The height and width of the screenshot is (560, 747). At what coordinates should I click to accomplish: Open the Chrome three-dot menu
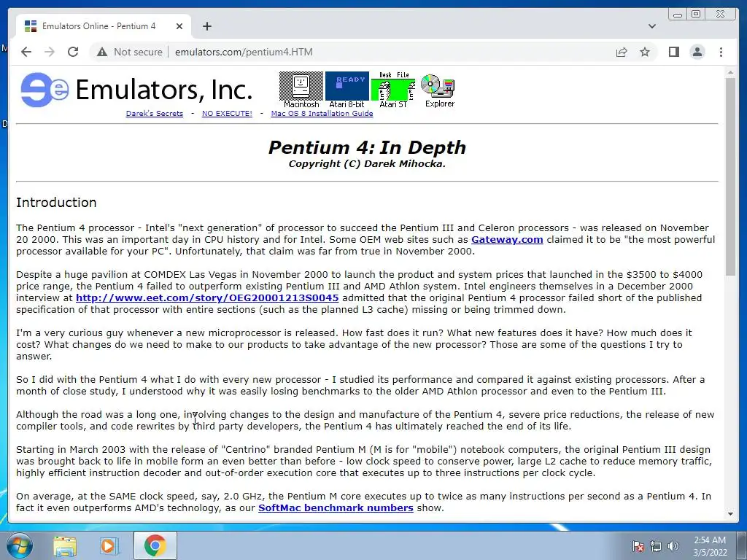(721, 52)
